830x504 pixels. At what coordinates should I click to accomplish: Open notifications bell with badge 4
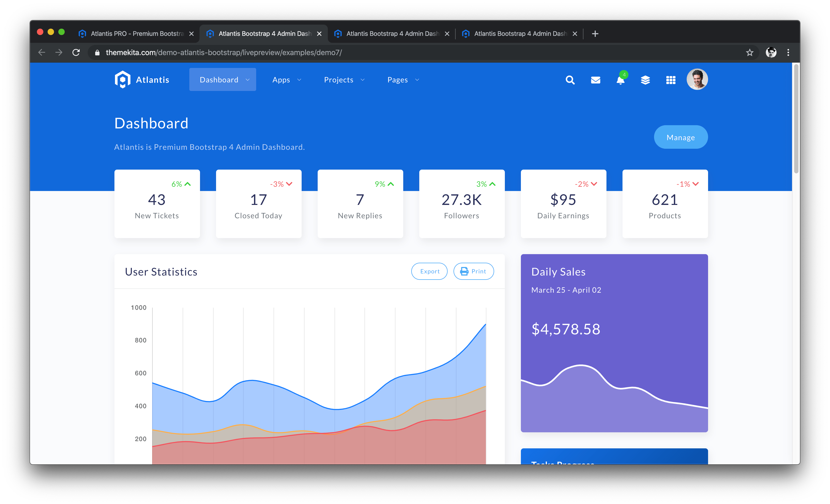(620, 80)
